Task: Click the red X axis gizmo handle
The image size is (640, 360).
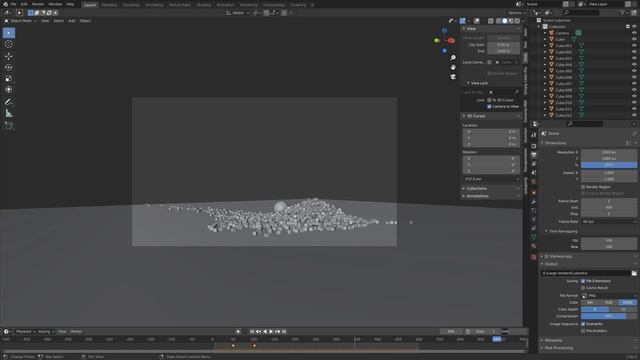Action: pyautogui.click(x=451, y=40)
